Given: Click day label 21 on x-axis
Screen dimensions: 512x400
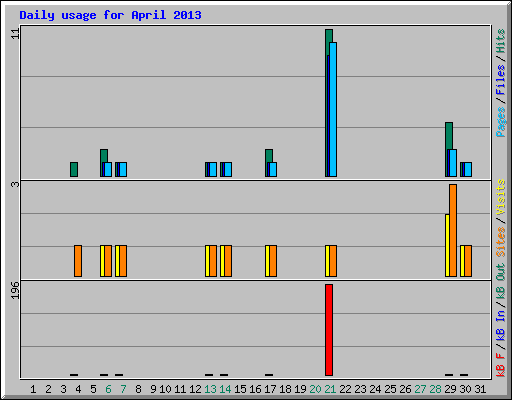Looking at the screenshot, I should point(330,389).
